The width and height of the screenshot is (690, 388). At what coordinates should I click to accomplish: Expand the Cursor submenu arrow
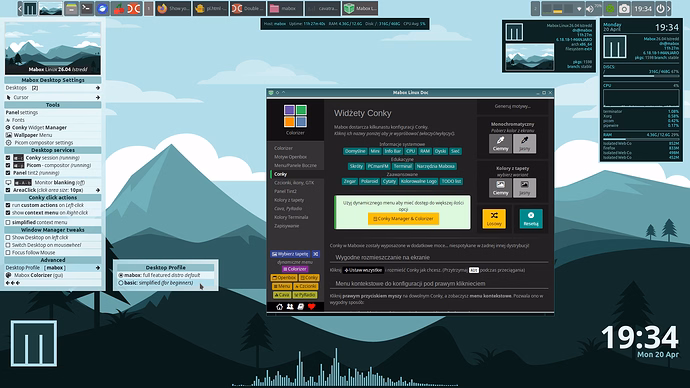point(98,97)
